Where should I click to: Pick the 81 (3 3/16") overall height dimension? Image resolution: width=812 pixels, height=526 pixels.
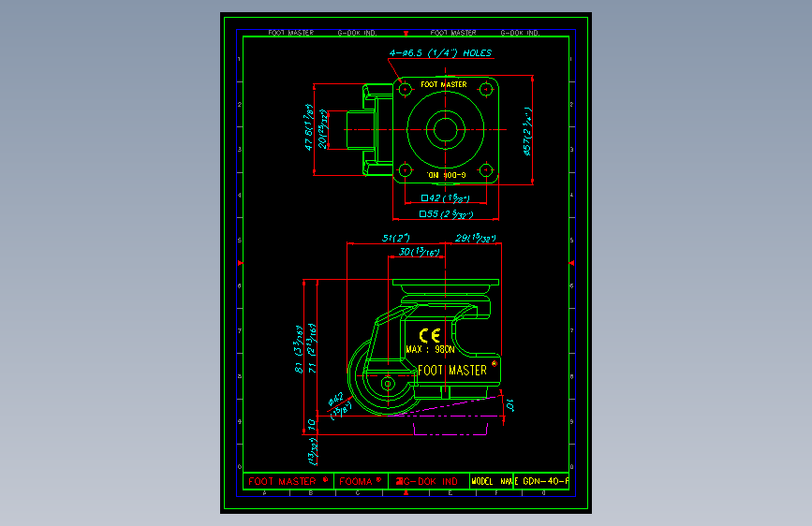tap(299, 349)
